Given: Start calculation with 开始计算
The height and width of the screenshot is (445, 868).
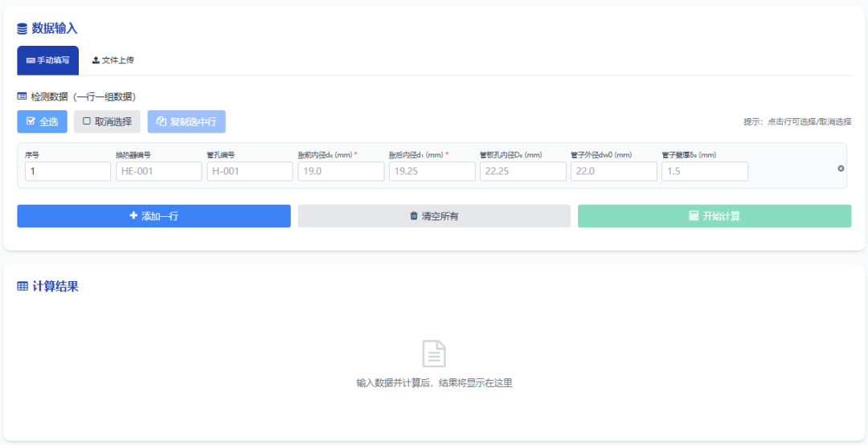Looking at the screenshot, I should coord(714,216).
